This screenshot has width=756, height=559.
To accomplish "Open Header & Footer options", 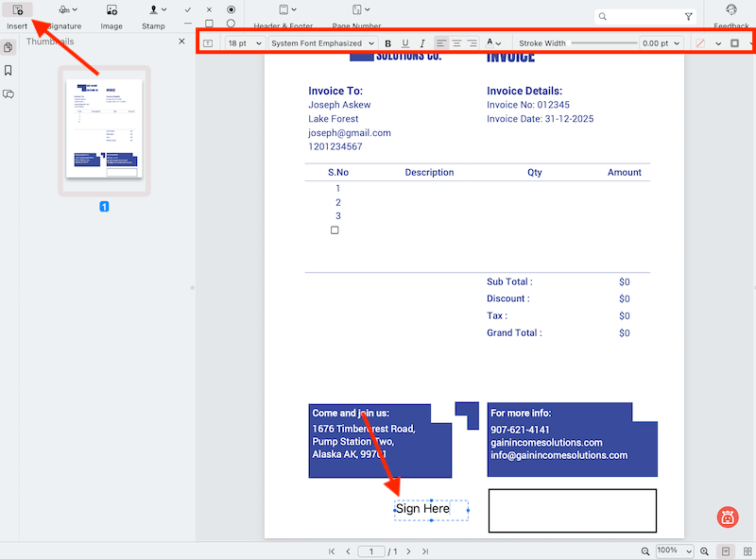I will [283, 16].
